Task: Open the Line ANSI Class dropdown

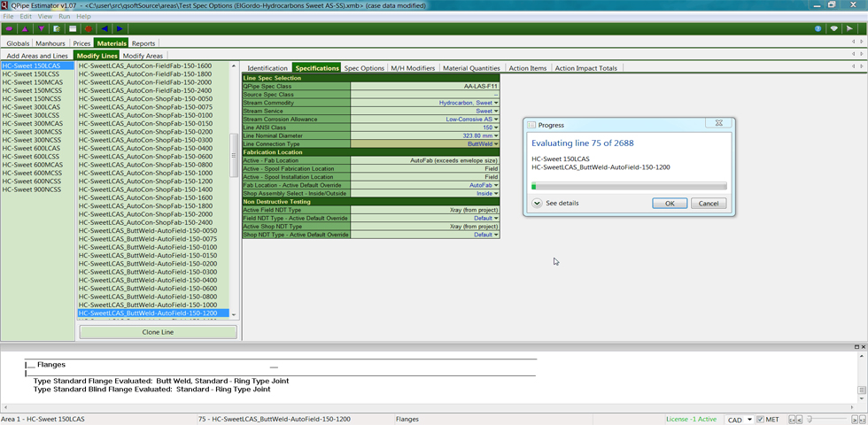Action: [496, 127]
